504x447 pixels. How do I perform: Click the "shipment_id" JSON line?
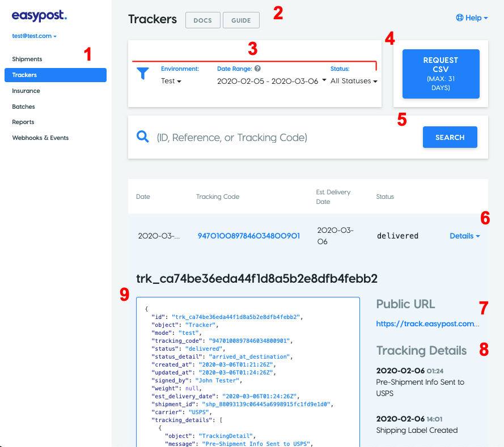[x=242, y=405]
